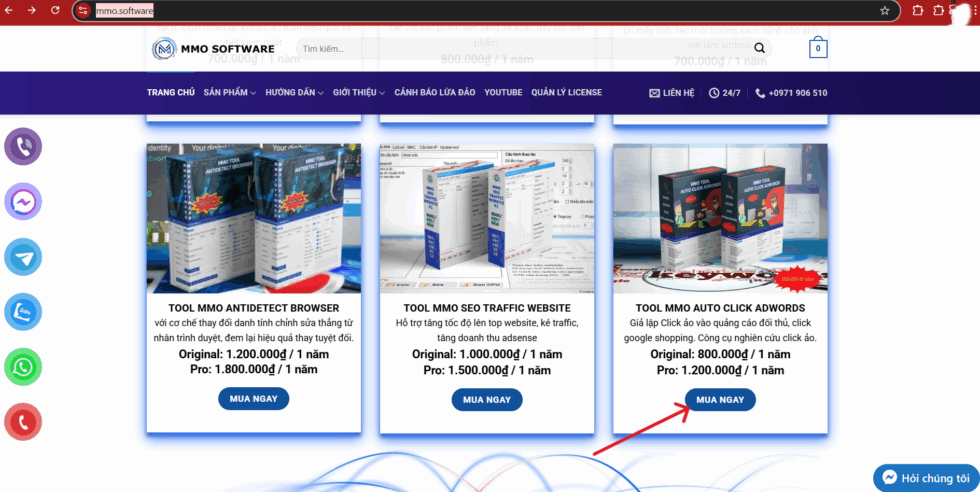Screen dimensions: 980x492
Task: Reload the page with the refresh icon
Action: coord(55,11)
